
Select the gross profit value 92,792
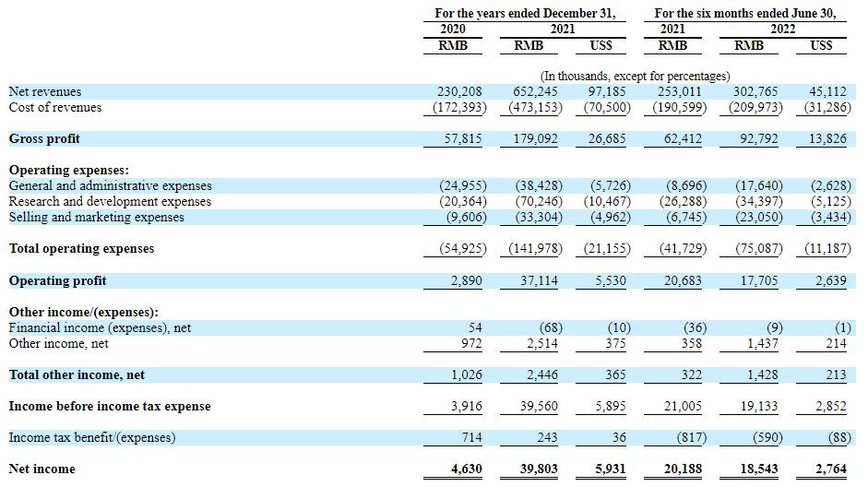click(x=761, y=139)
